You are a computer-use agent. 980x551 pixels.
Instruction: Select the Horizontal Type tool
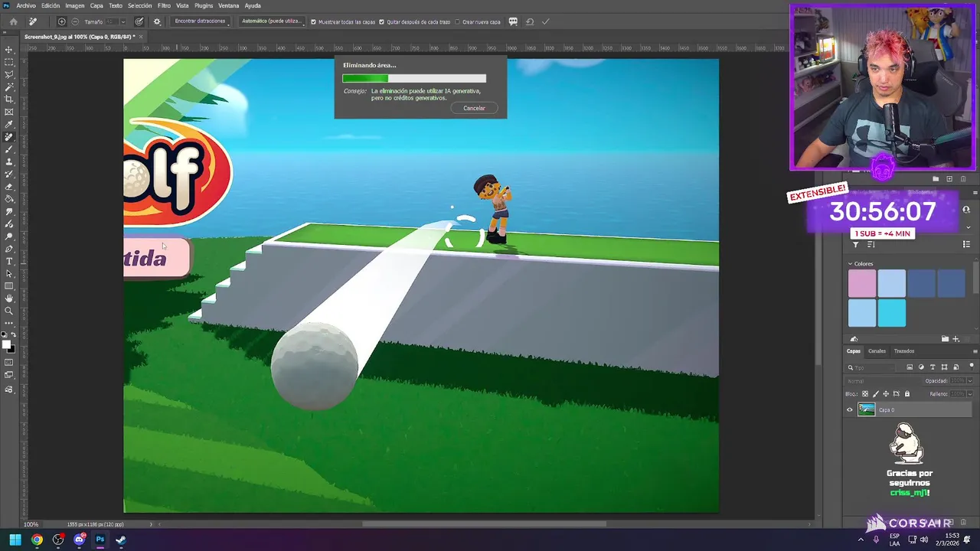click(x=9, y=261)
